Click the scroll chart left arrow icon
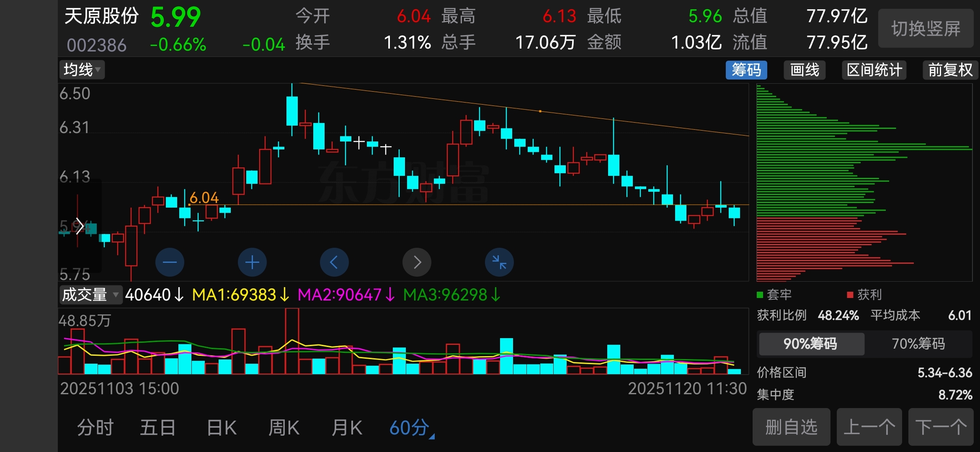Viewport: 980px width, 452px height. pyautogui.click(x=334, y=262)
